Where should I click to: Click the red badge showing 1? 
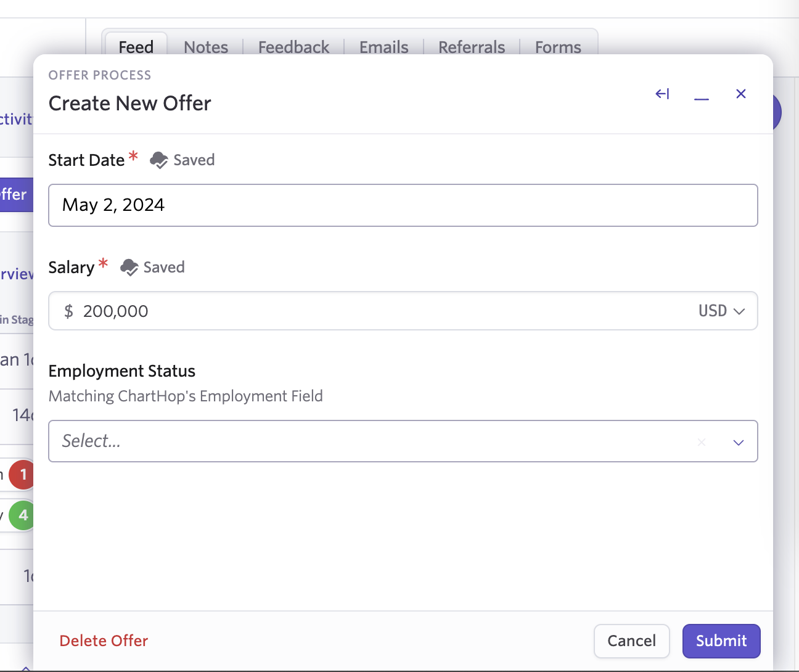coord(23,475)
